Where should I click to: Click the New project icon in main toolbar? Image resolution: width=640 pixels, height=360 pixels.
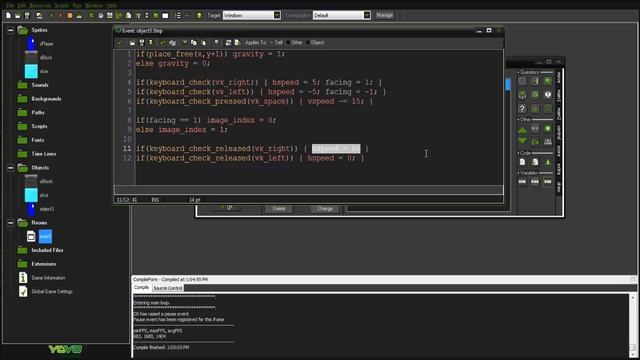click(8, 16)
